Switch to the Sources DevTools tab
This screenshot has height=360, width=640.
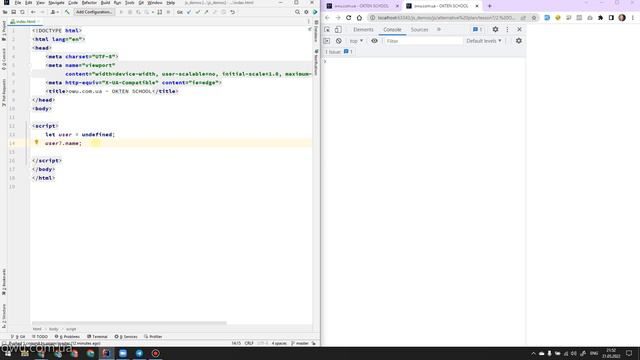coord(419,30)
